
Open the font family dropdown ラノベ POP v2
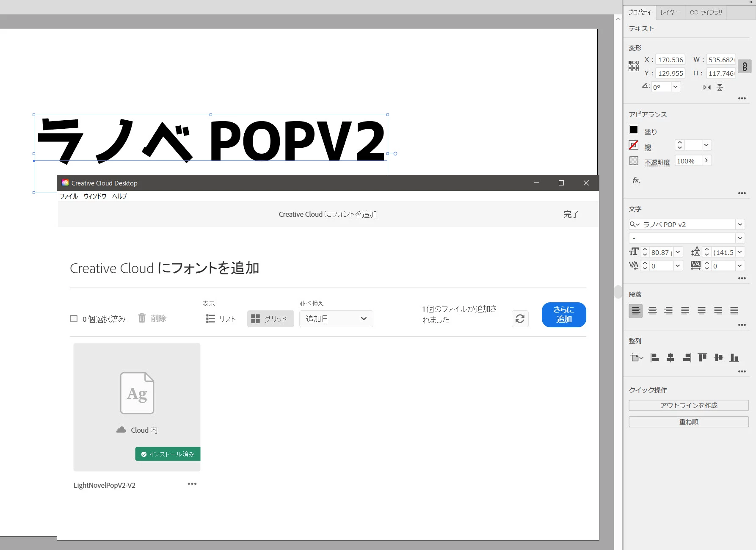pos(740,224)
